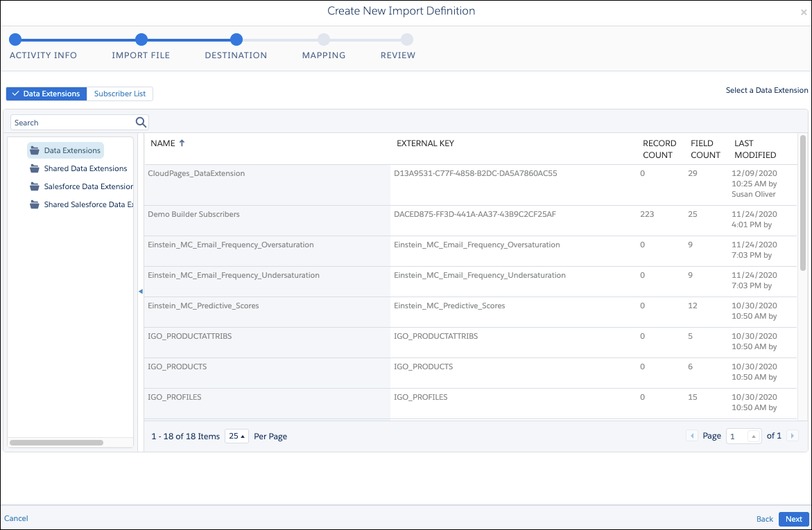Click the search magnifying glass icon
Image resolution: width=812 pixels, height=530 pixels.
(x=141, y=122)
